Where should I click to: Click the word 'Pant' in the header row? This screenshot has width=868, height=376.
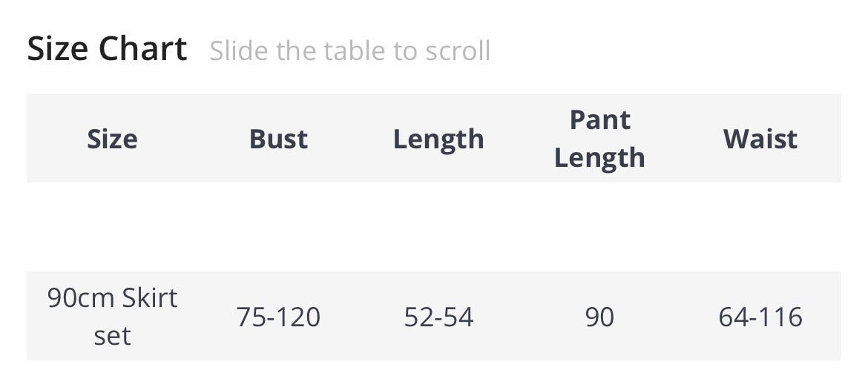(x=599, y=120)
